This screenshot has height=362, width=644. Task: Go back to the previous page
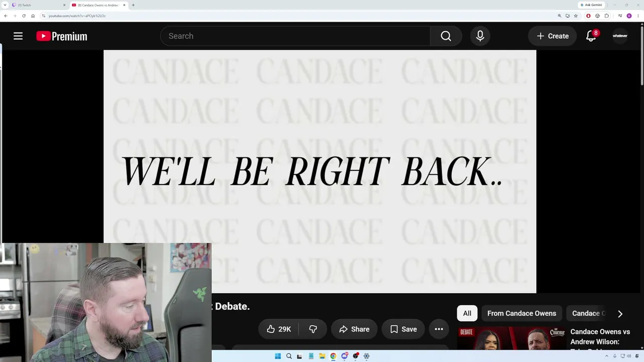(x=6, y=16)
